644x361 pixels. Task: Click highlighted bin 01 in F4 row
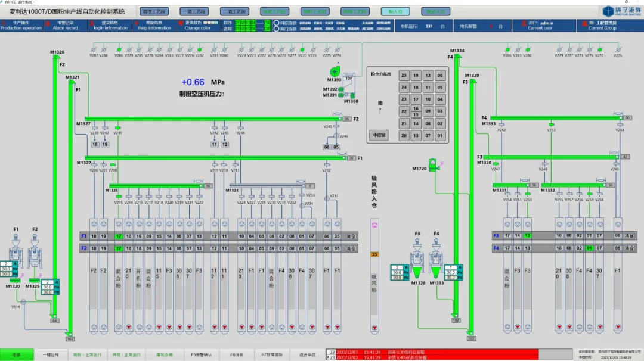click(589, 248)
